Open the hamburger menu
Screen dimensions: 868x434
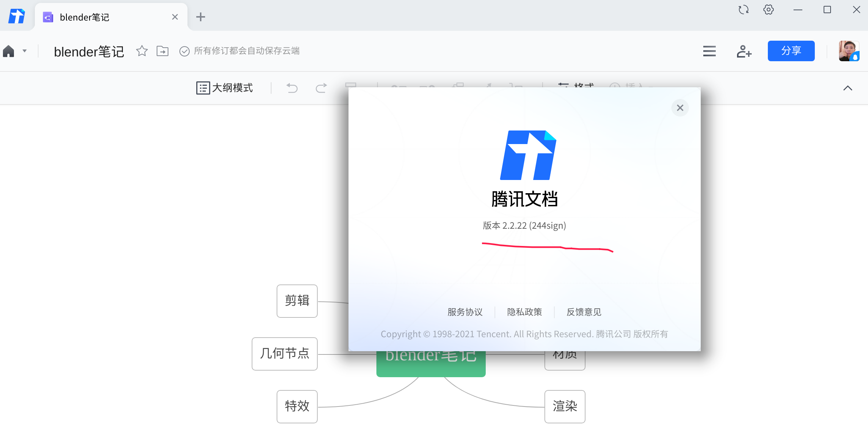click(x=709, y=51)
